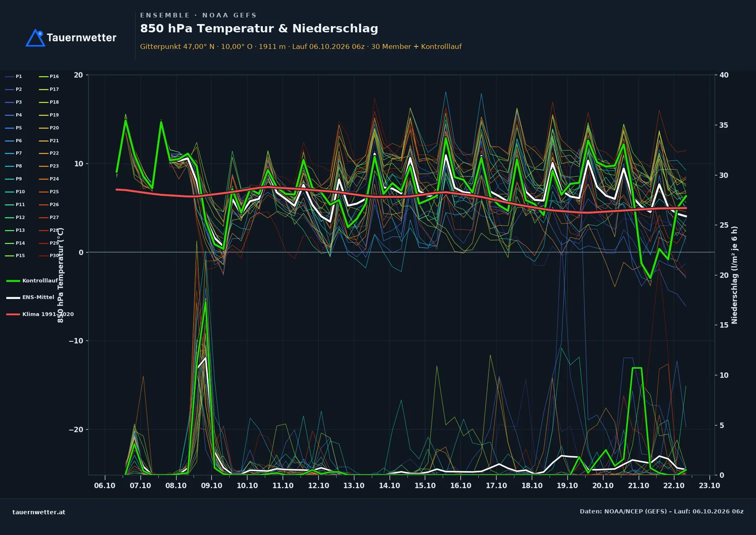Click the red Klima line swatch

click(13, 314)
